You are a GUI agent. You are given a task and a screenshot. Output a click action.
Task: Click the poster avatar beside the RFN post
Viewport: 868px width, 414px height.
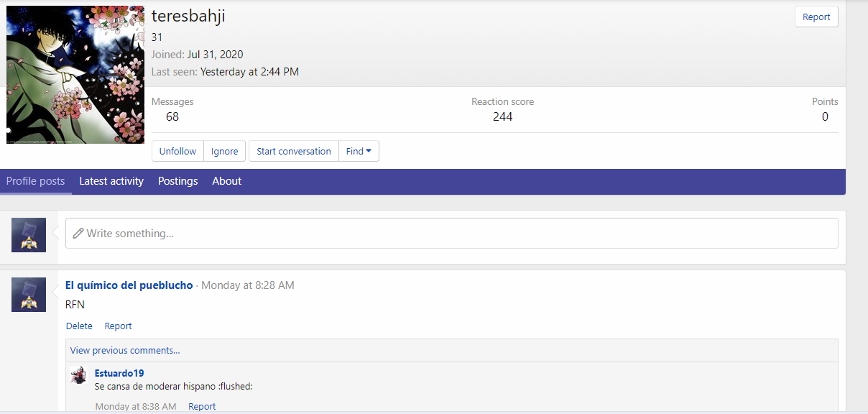pyautogui.click(x=29, y=295)
